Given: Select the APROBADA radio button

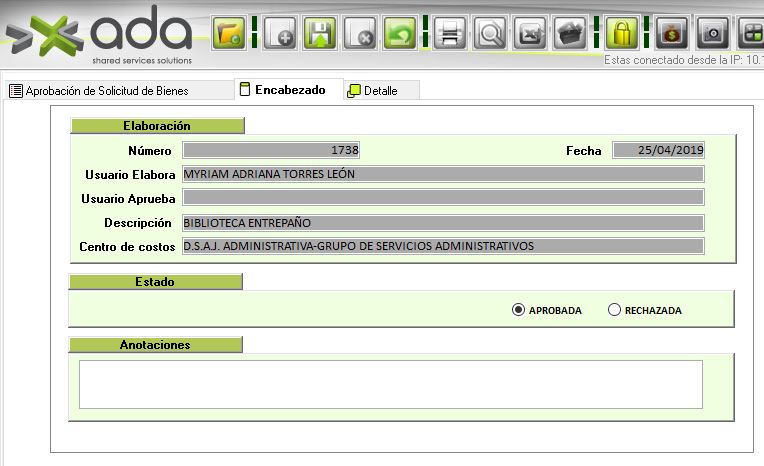Looking at the screenshot, I should 518,310.
